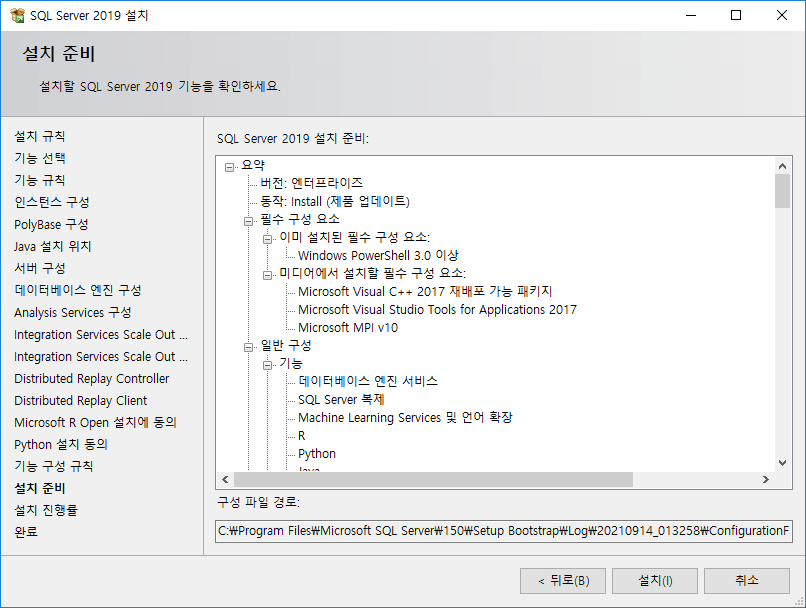This screenshot has width=806, height=608.
Task: Select Visual Studio Tools for Applications 2017 row
Action: coord(437,309)
